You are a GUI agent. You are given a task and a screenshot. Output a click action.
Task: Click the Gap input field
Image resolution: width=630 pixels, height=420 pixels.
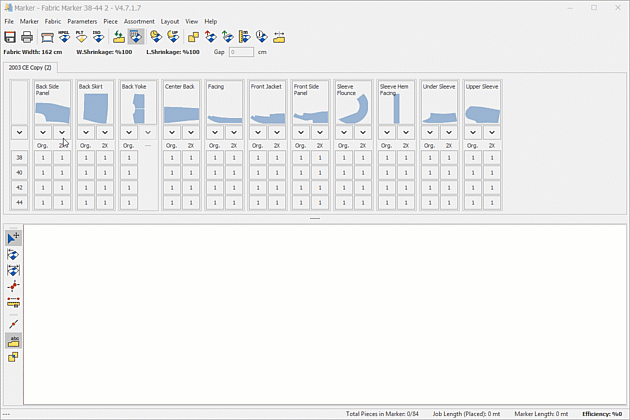[241, 52]
